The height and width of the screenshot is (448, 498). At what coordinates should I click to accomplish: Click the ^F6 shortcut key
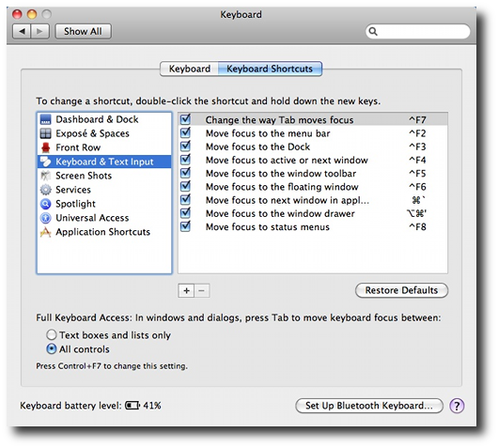[417, 187]
